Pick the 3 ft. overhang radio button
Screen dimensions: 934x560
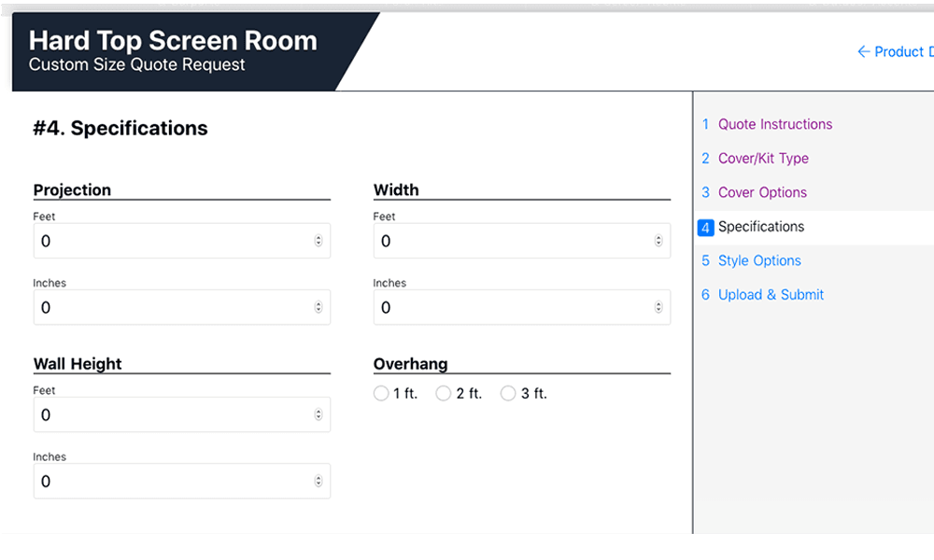(508, 394)
